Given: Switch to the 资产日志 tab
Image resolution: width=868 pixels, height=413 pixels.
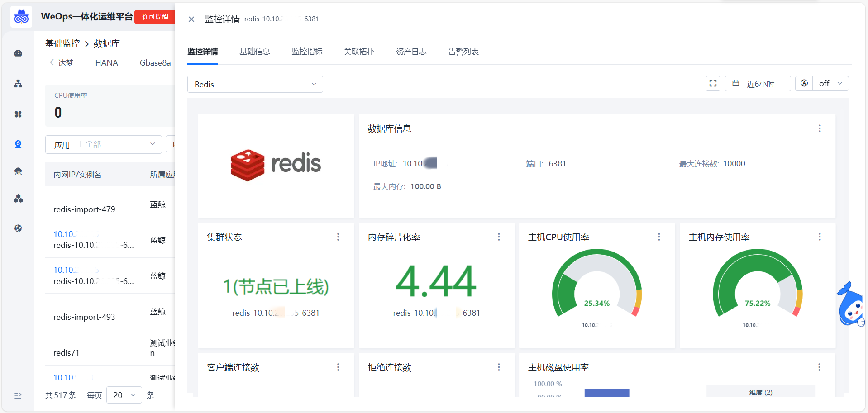Looking at the screenshot, I should coord(411,52).
